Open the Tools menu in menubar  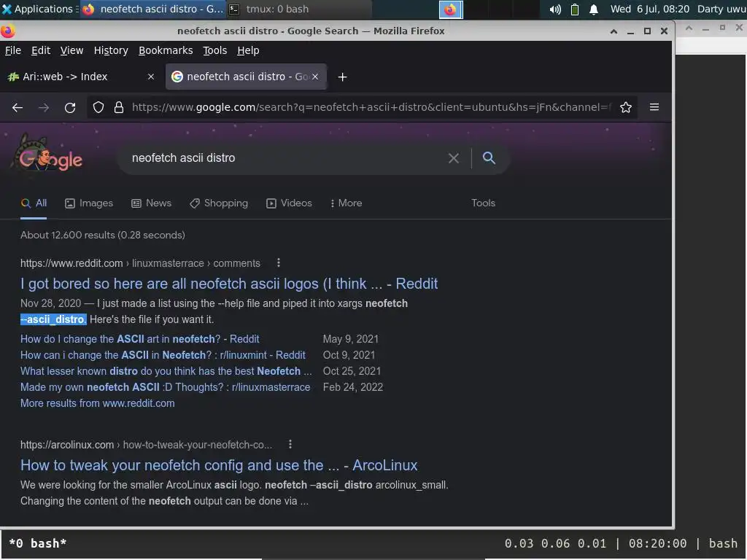tap(215, 50)
